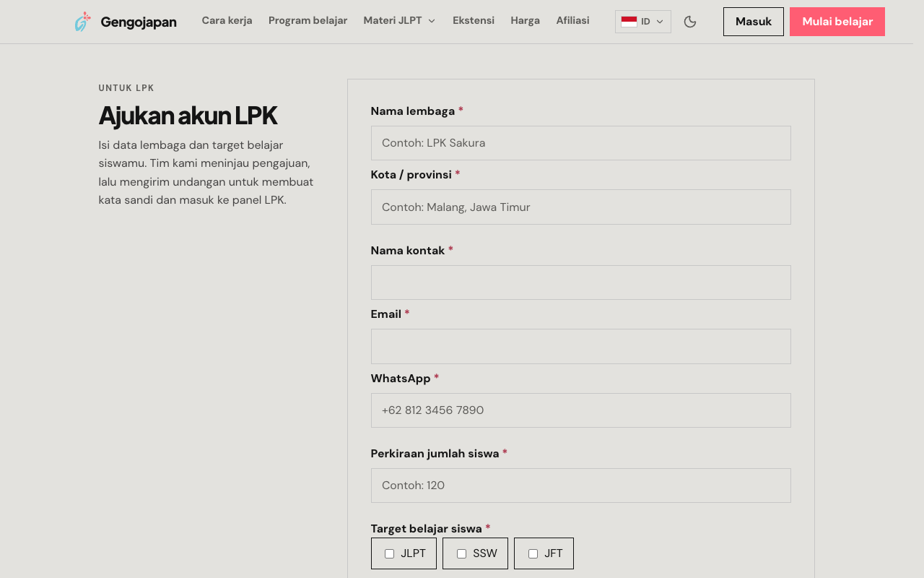Go to Program belajar page
Screen dimensions: 924x578
[x=308, y=21]
